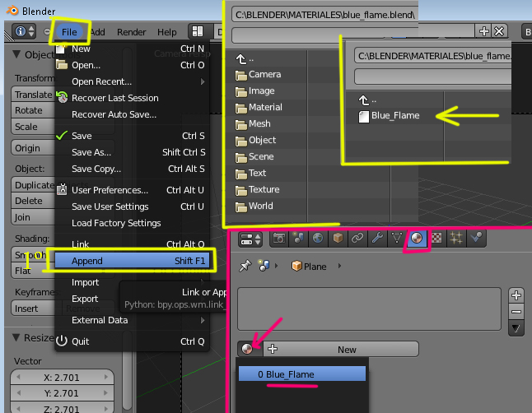
Task: Open the World properties tab
Action: point(318,238)
